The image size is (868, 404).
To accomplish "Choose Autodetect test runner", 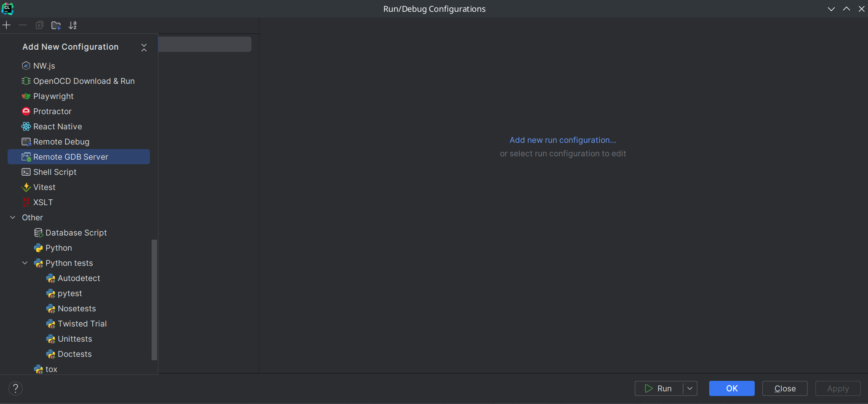I will (x=79, y=278).
